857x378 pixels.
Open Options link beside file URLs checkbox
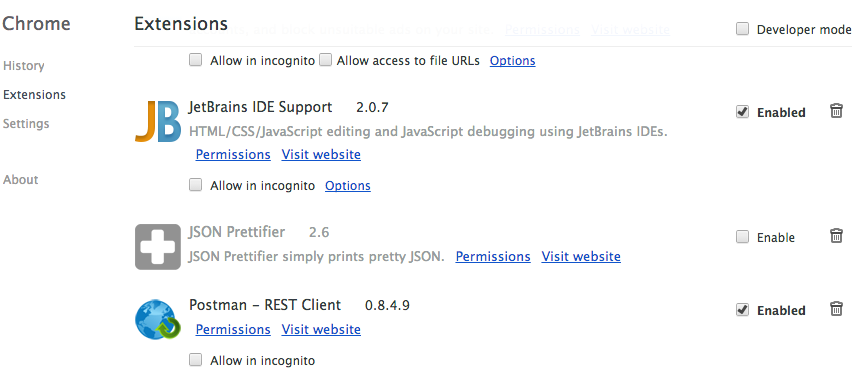(512, 61)
